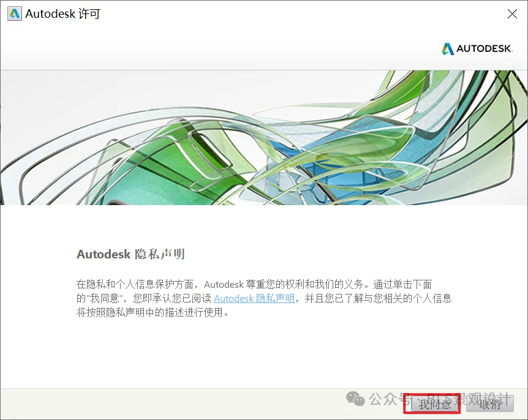This screenshot has width=528, height=420.
Task: Click the 我同意 button
Action: [434, 404]
